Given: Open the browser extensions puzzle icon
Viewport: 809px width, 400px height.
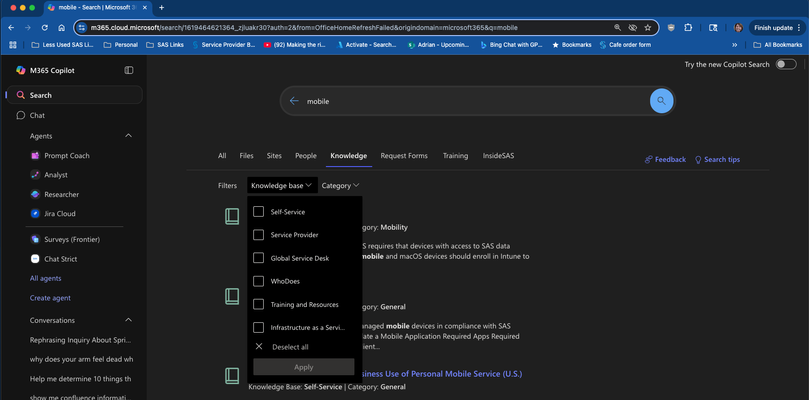Looking at the screenshot, I should [x=688, y=28].
